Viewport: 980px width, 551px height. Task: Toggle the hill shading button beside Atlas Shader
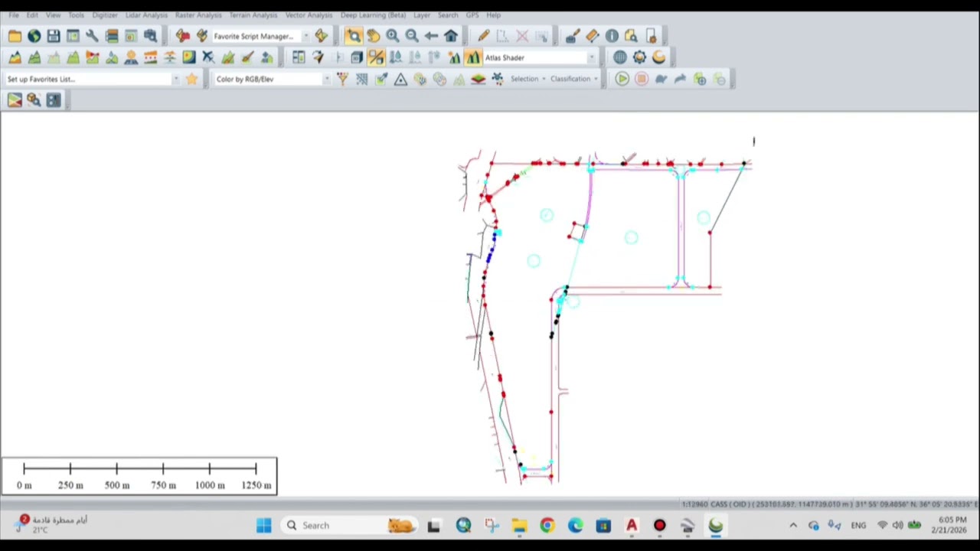click(472, 57)
